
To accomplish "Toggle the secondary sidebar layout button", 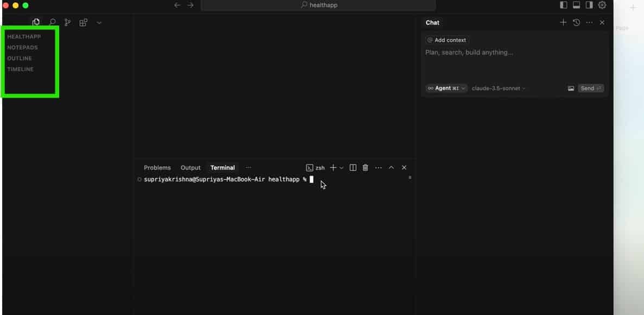I will point(589,5).
